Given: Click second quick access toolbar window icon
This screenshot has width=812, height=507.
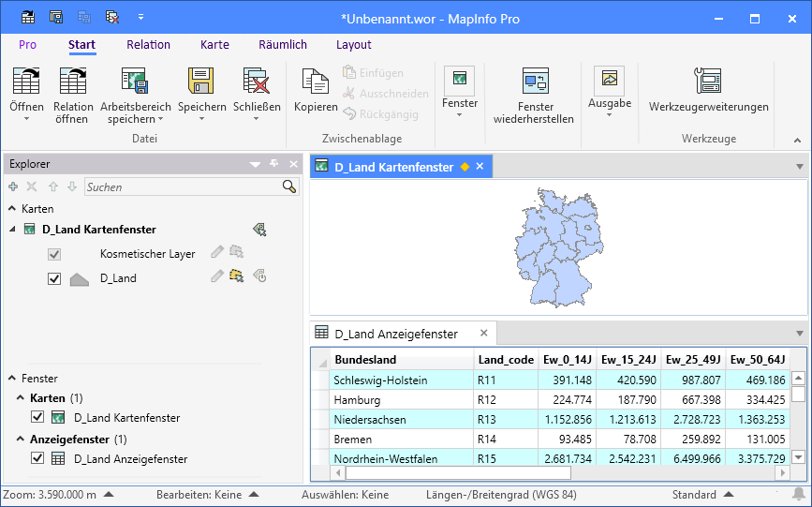Looking at the screenshot, I should point(56,17).
